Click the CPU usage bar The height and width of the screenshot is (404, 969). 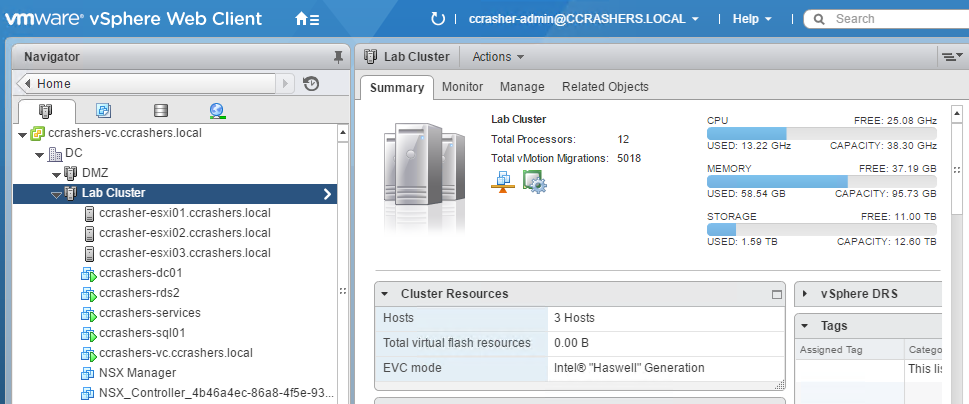[x=821, y=133]
